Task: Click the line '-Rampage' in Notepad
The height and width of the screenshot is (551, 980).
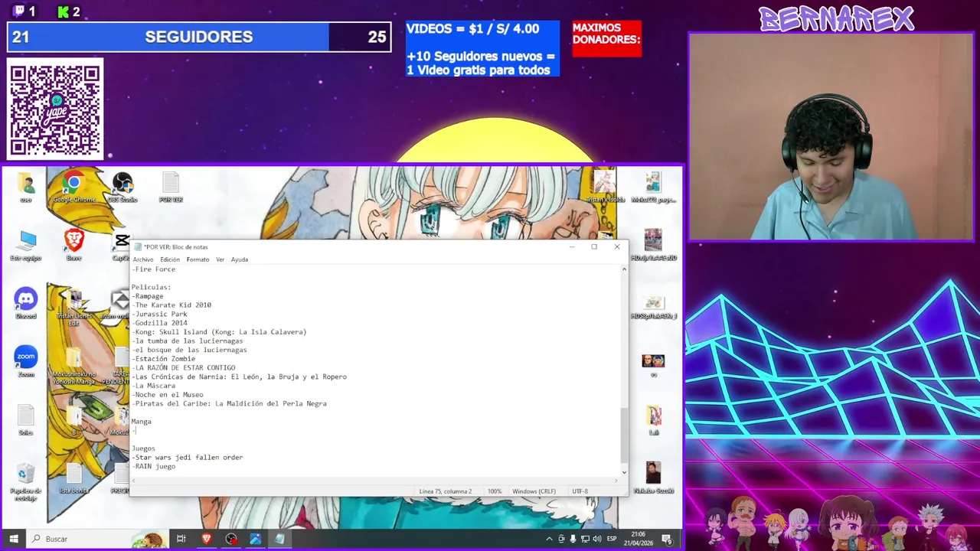Action: click(148, 296)
